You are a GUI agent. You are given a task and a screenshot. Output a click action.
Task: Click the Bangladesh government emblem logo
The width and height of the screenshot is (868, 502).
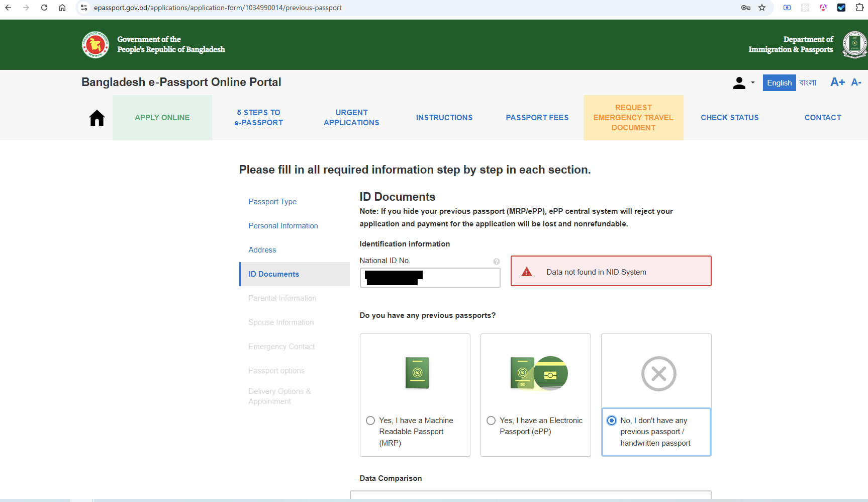pyautogui.click(x=95, y=45)
